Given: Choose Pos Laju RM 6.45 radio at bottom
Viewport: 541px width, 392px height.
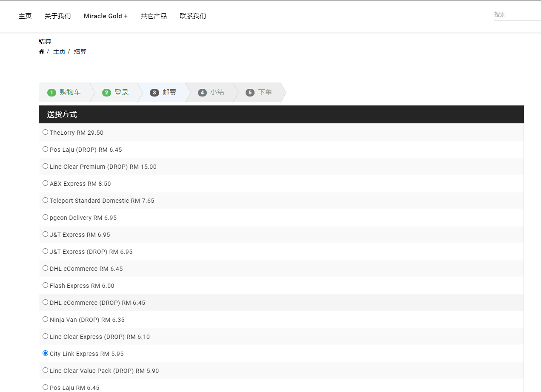Looking at the screenshot, I should 45,387.
